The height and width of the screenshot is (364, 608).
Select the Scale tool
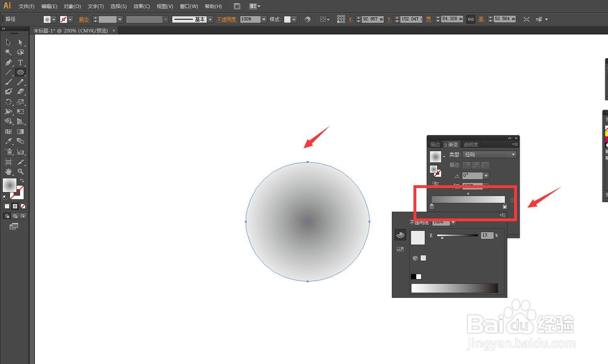point(20,102)
